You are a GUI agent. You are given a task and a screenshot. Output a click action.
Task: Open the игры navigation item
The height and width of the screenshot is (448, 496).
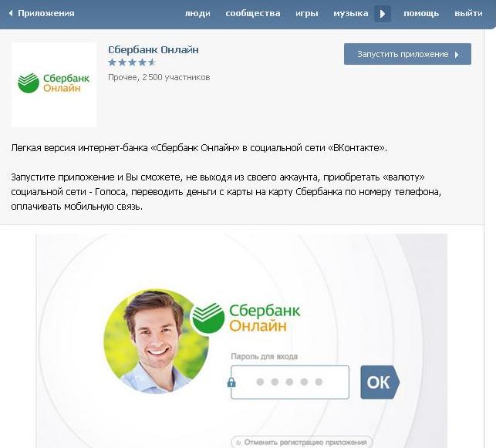click(x=307, y=13)
